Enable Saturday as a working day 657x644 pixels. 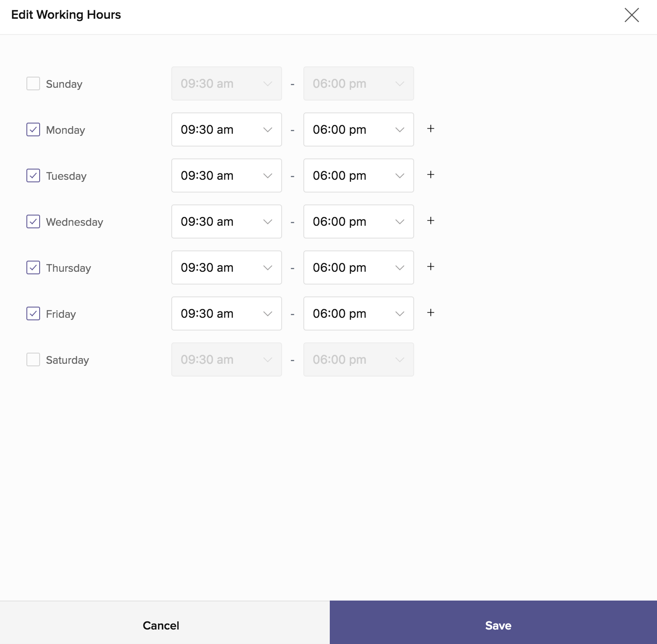tap(33, 359)
